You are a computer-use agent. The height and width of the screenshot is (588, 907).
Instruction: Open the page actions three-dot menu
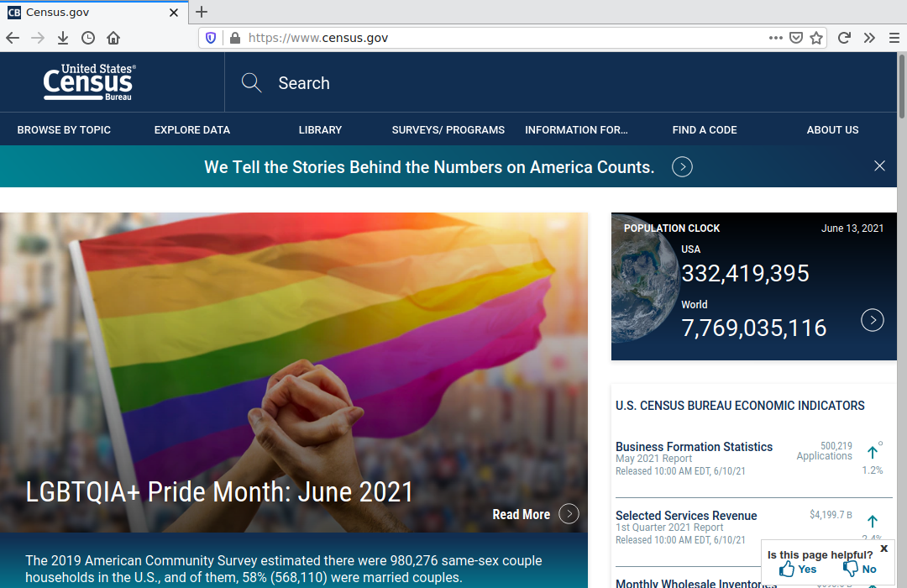point(775,38)
